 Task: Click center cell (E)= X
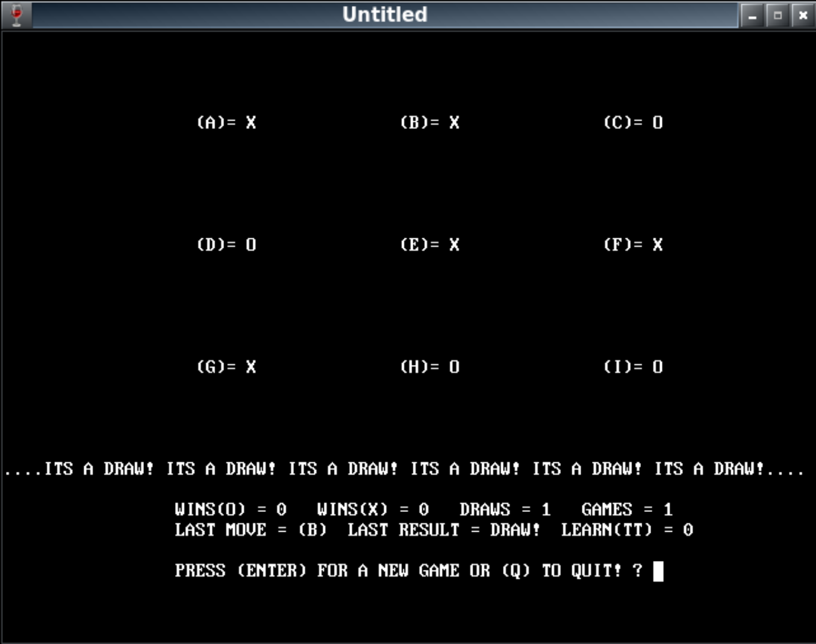(430, 245)
